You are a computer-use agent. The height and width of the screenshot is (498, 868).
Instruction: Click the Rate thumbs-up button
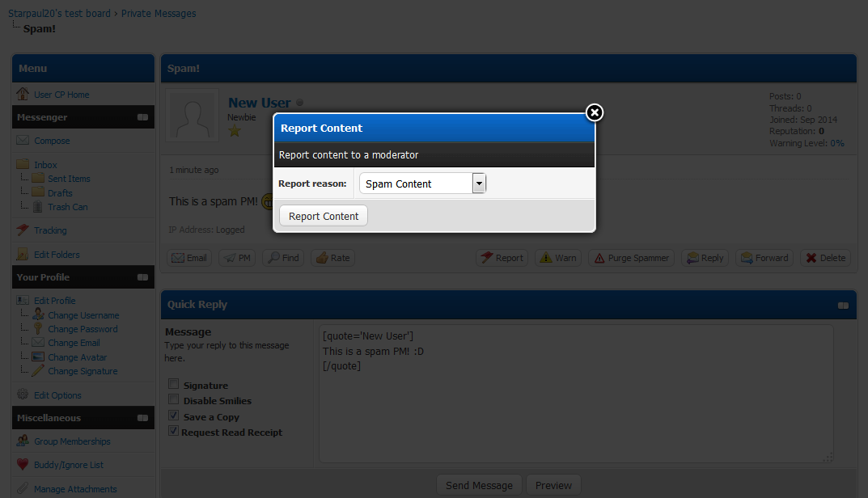(332, 258)
